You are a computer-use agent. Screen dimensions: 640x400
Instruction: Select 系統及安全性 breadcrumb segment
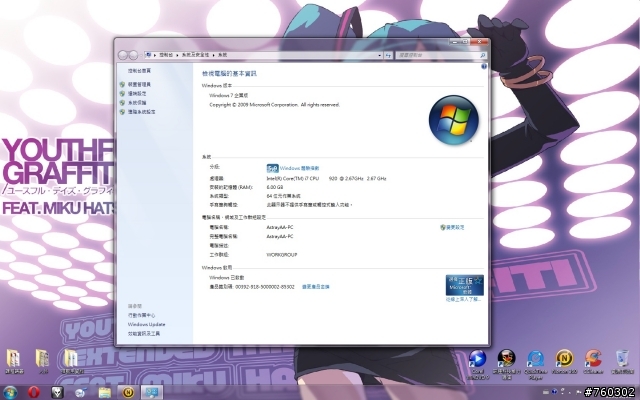click(x=196, y=55)
